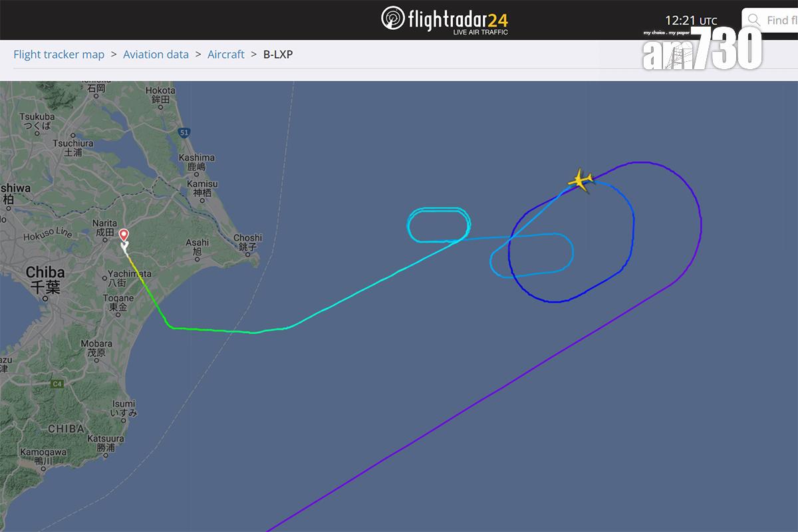The width and height of the screenshot is (798, 532).
Task: Open the Flightradar24 logo home link
Action: tap(445, 19)
